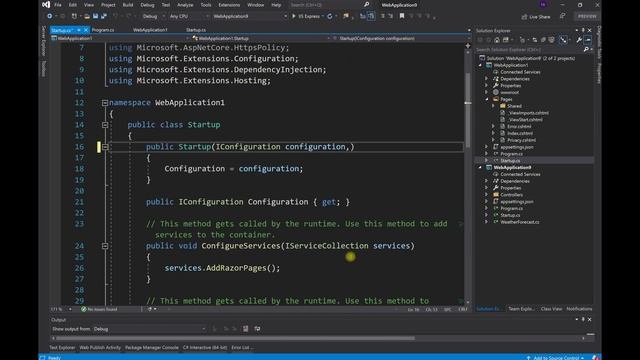Image resolution: width=640 pixels, height=360 pixels.
Task: Select Index.cshtml in Solution Explorer
Action: [x=520, y=133]
